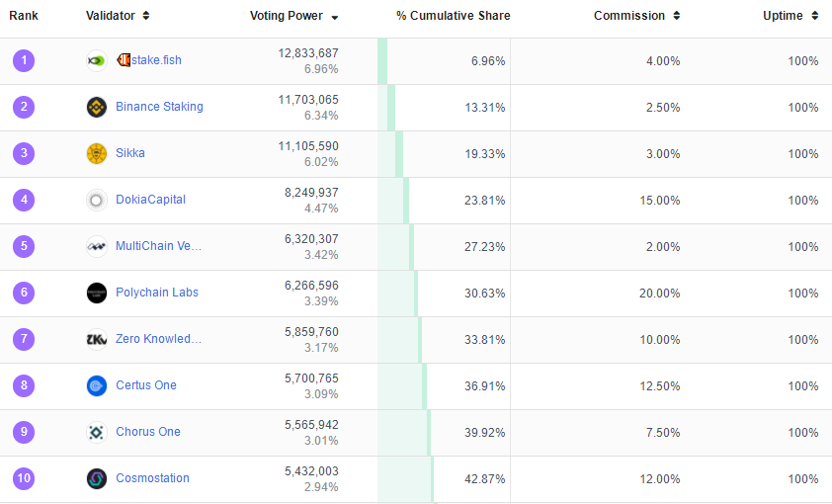Click the Cosmostation logo icon

[96, 478]
